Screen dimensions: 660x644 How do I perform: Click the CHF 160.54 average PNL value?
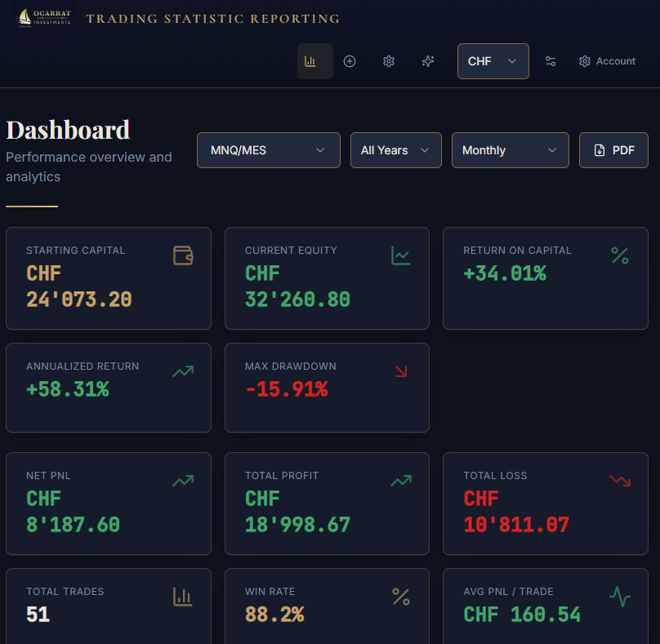coord(522,615)
